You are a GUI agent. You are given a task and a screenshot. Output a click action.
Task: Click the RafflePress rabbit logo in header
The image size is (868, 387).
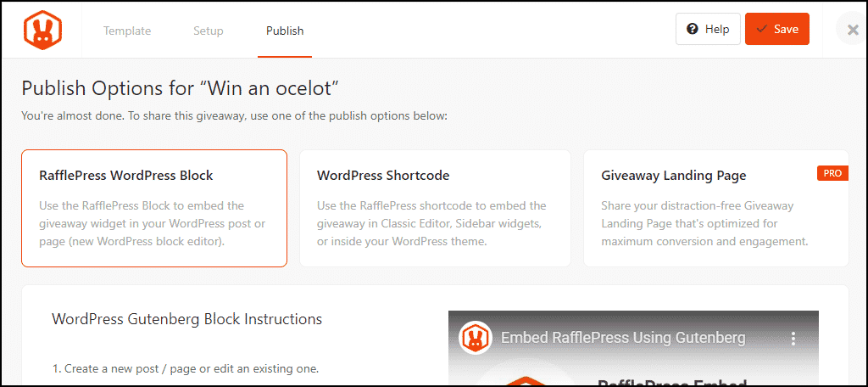click(x=42, y=30)
